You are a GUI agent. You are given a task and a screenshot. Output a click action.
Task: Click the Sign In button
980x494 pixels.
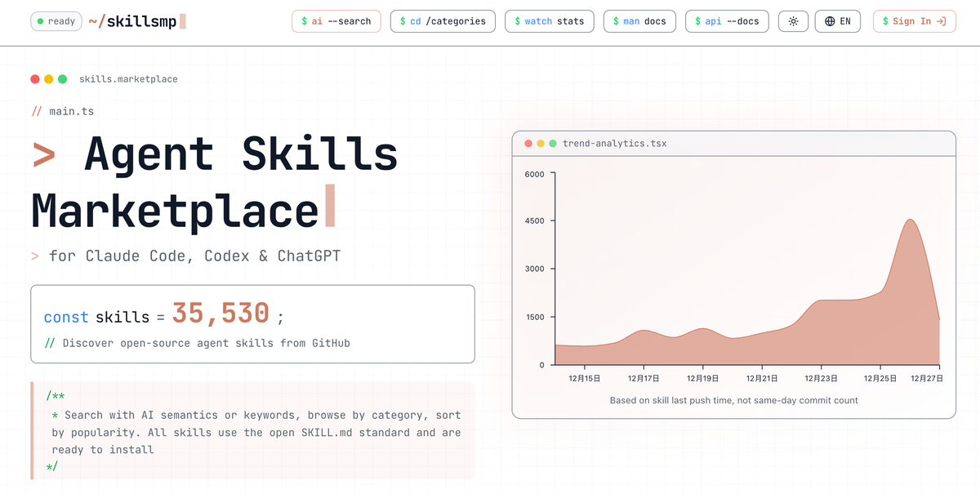914,21
